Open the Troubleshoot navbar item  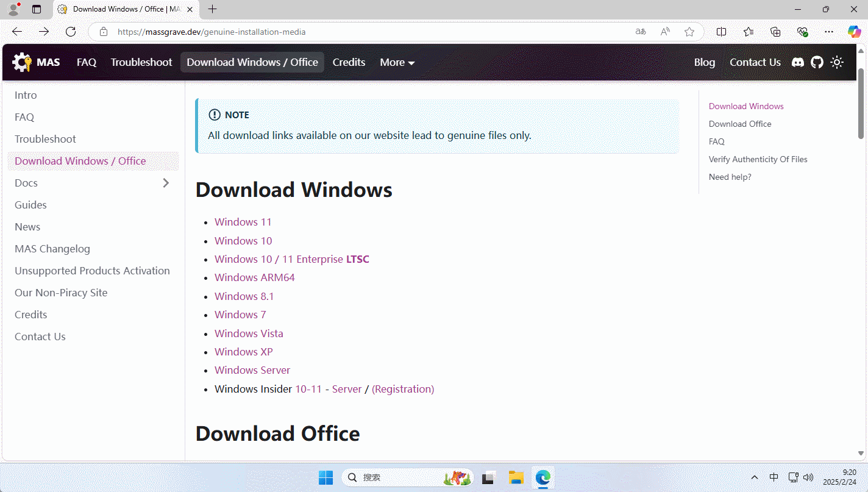pos(141,62)
